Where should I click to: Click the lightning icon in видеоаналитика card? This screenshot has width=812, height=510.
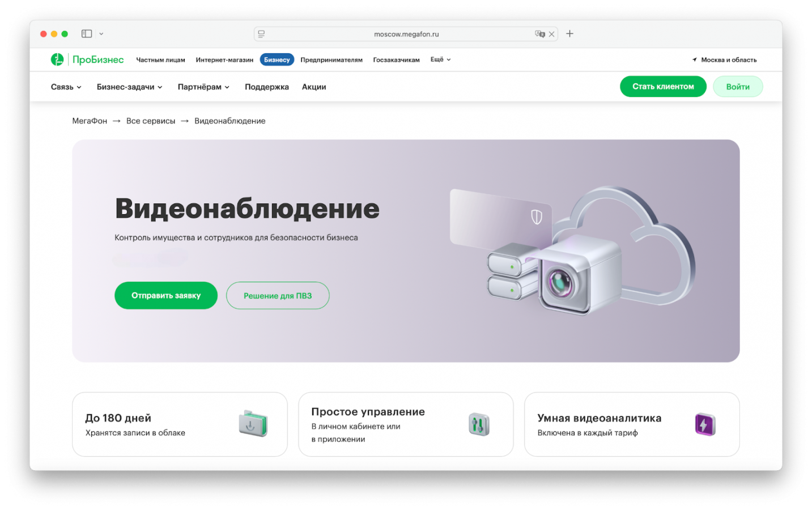click(705, 424)
